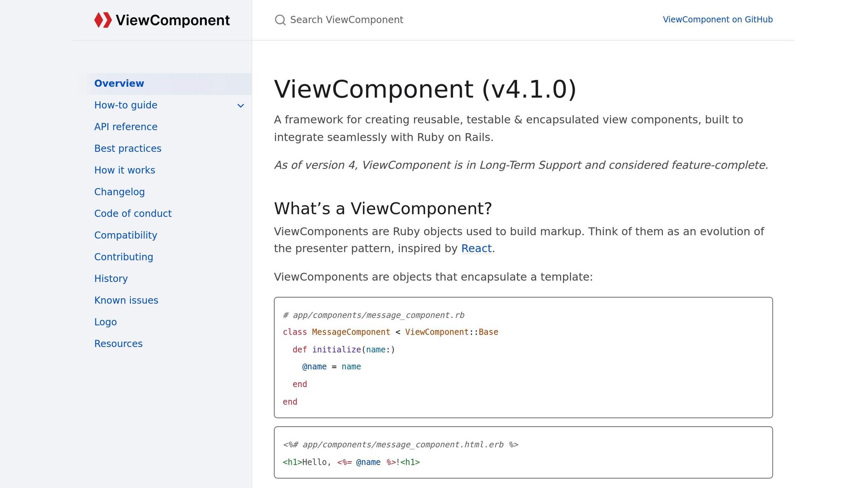Go to the Contributing guide
Image resolution: width=868 pixels, height=488 pixels.
tap(123, 257)
